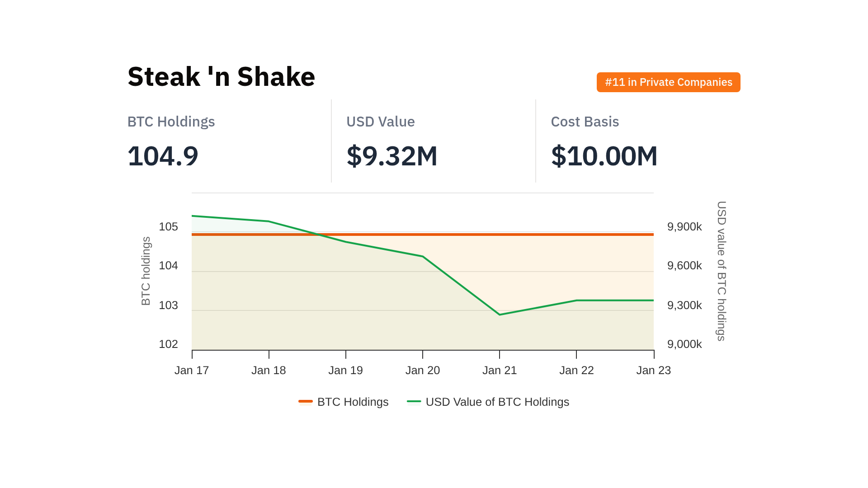Click the Steak 'n Shake title
The width and height of the screenshot is (868, 488).
pyautogui.click(x=221, y=76)
